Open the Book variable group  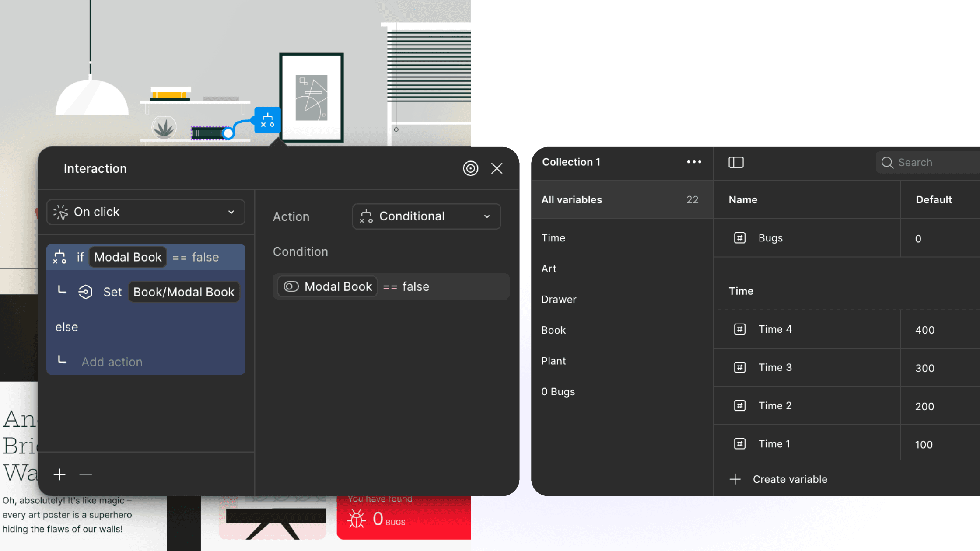(x=553, y=330)
